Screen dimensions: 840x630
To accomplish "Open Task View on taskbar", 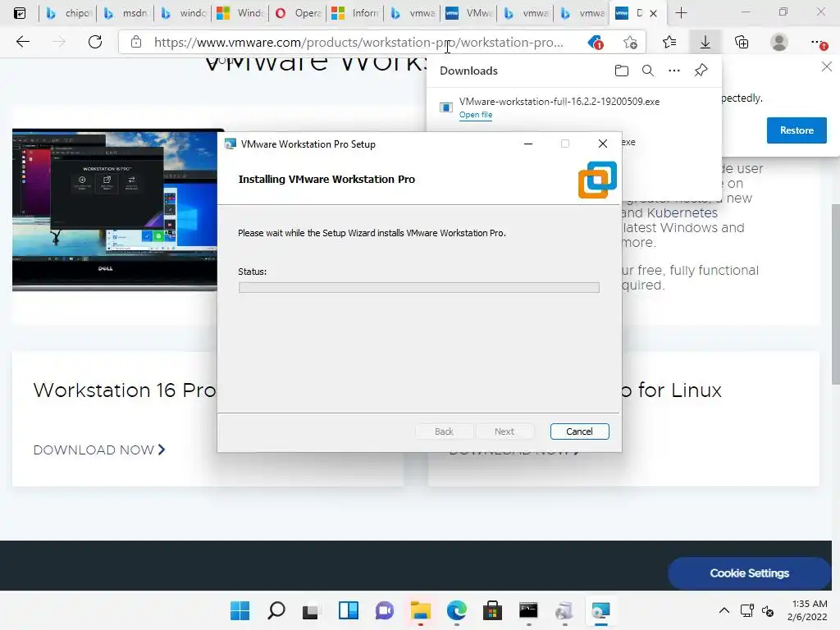I will coord(310,610).
